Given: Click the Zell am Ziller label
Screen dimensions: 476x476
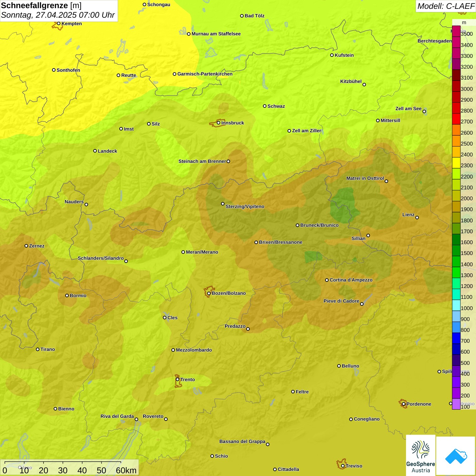Looking at the screenshot, I should pos(306,131).
